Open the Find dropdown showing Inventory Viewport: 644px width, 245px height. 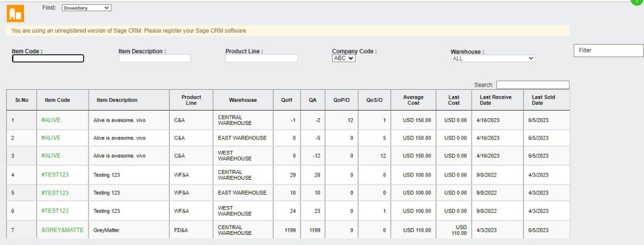point(87,8)
